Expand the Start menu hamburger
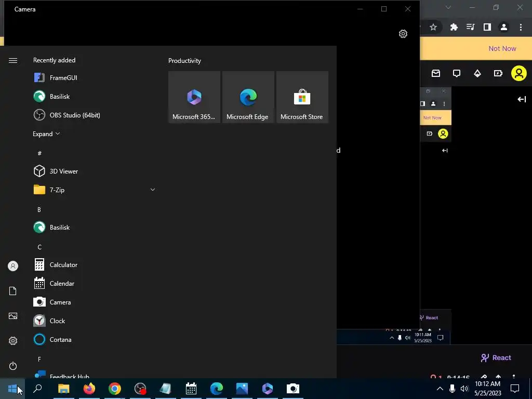532x399 pixels. (x=13, y=60)
